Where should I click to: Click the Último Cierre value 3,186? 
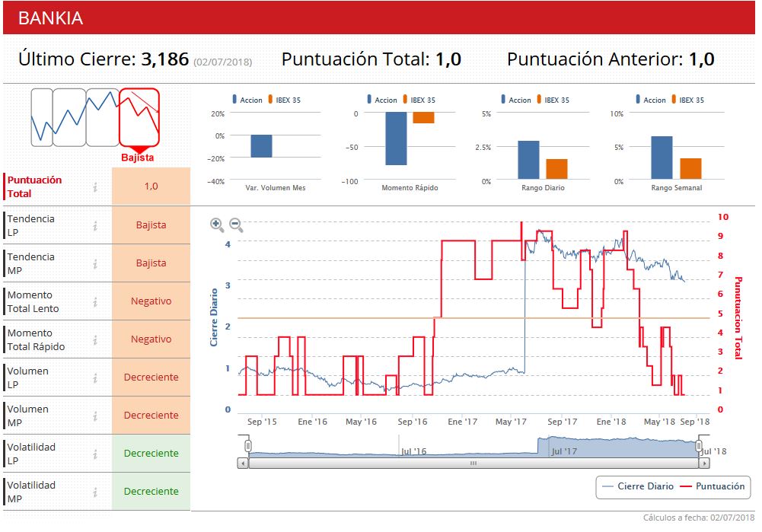[x=164, y=59]
